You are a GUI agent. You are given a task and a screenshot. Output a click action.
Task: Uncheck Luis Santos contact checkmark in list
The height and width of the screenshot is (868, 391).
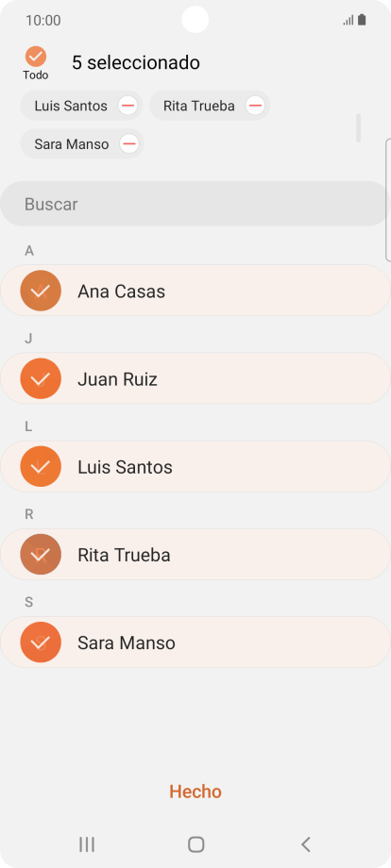click(x=41, y=467)
